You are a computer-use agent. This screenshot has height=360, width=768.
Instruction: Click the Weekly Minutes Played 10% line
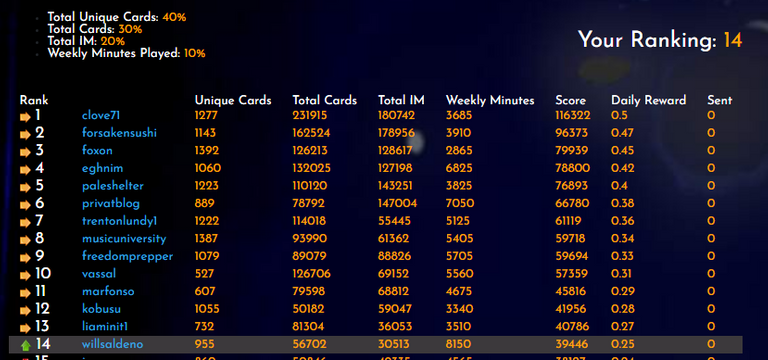[126, 53]
